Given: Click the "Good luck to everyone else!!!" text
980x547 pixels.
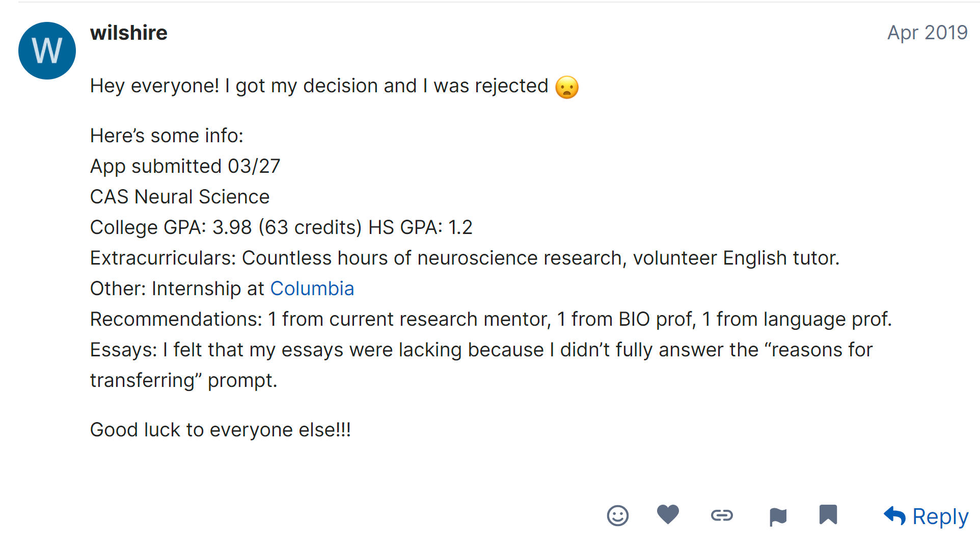Looking at the screenshot, I should [x=220, y=430].
